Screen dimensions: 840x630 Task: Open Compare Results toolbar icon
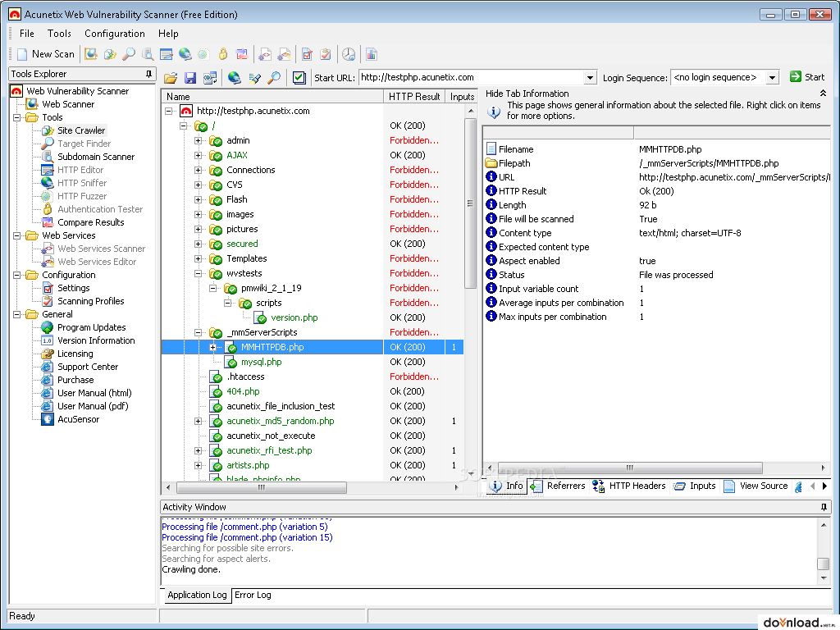coord(242,54)
